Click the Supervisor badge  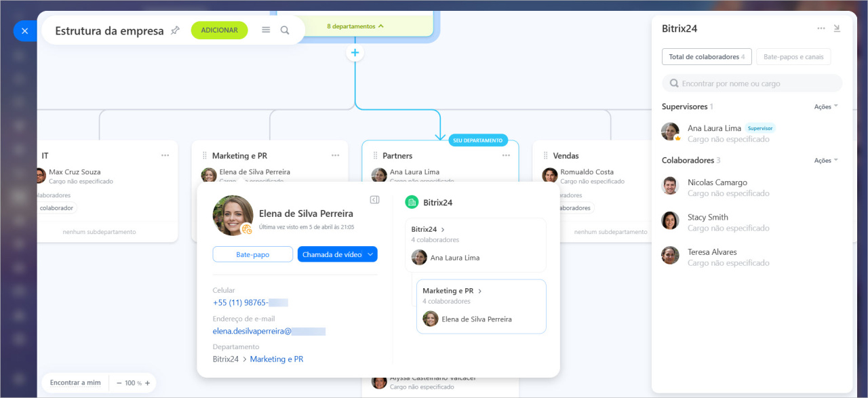coord(760,127)
